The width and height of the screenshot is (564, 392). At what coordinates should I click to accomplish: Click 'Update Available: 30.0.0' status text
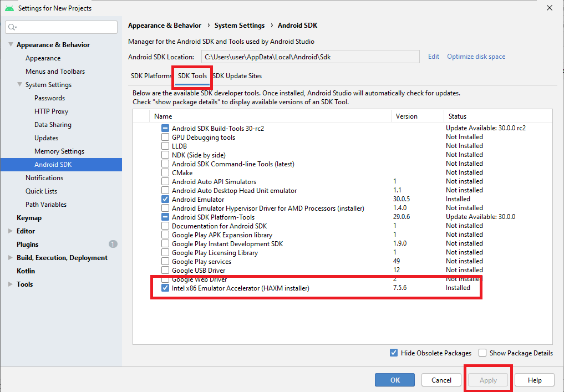(x=481, y=216)
